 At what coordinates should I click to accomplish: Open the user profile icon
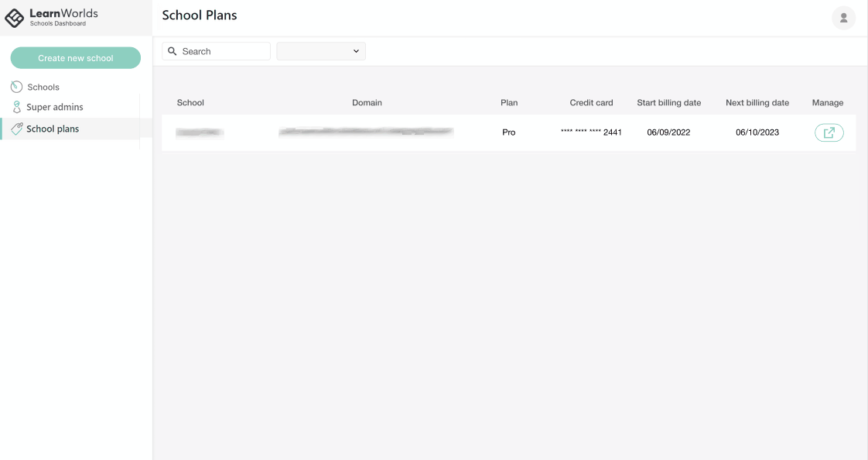point(843,17)
